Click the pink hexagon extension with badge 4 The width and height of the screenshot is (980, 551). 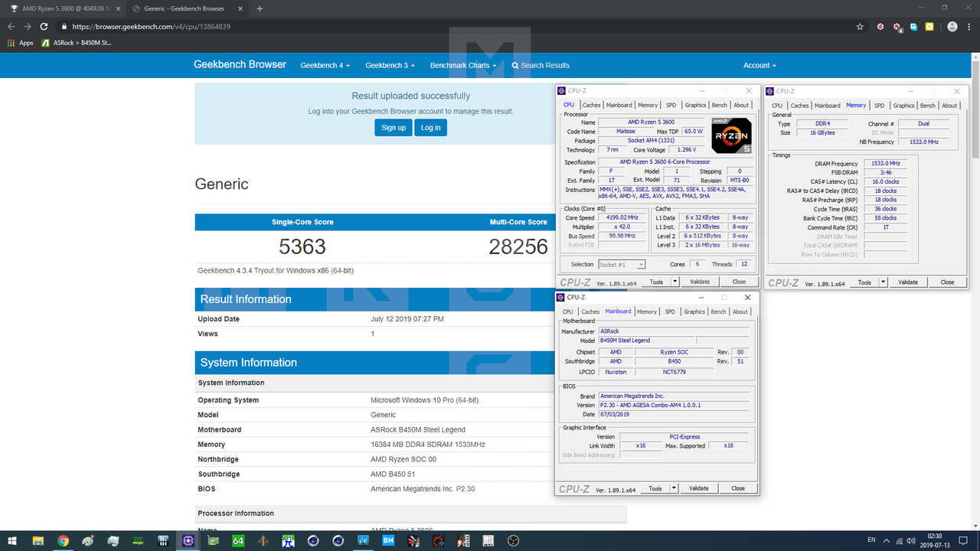[x=897, y=27]
